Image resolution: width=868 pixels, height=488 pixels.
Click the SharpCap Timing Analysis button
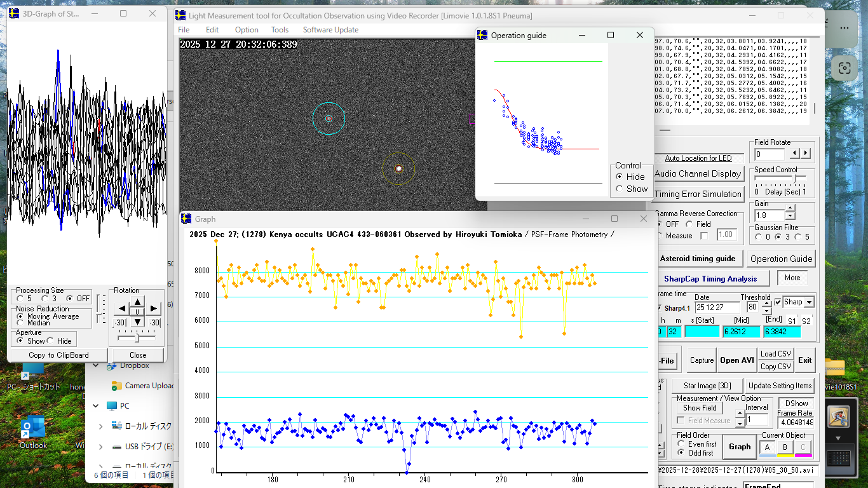[710, 278]
